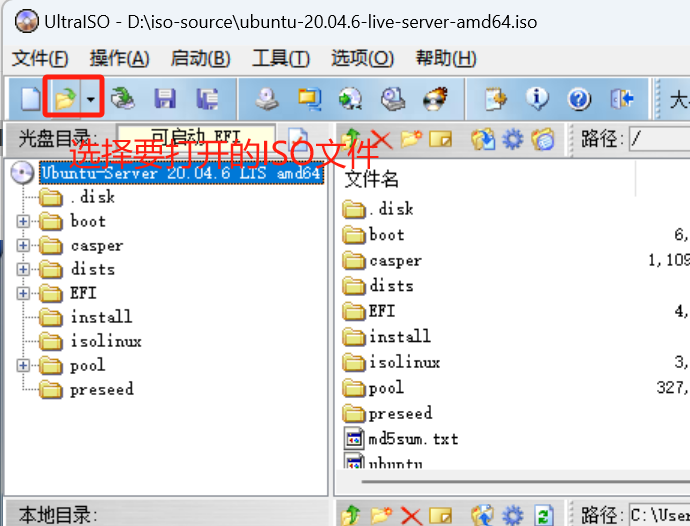Click the red X Delete icon in image pane

[381, 140]
